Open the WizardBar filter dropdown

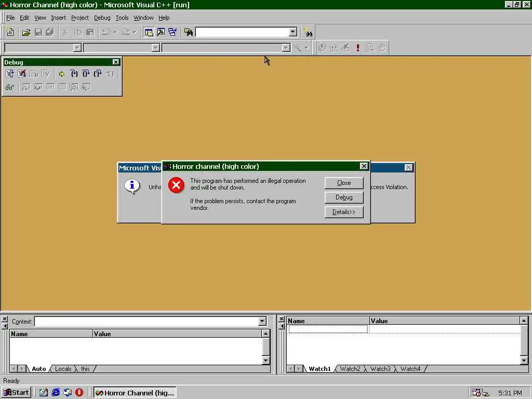pos(156,47)
